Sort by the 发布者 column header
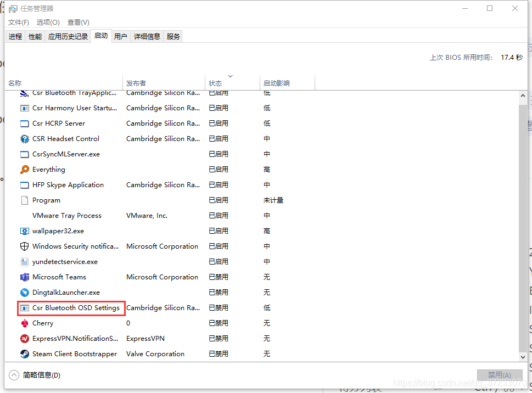This screenshot has height=393, width=532. click(x=164, y=83)
